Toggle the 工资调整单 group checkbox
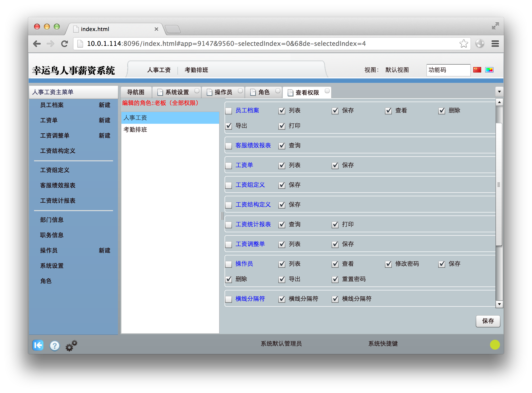This screenshot has width=532, height=393. coord(229,244)
